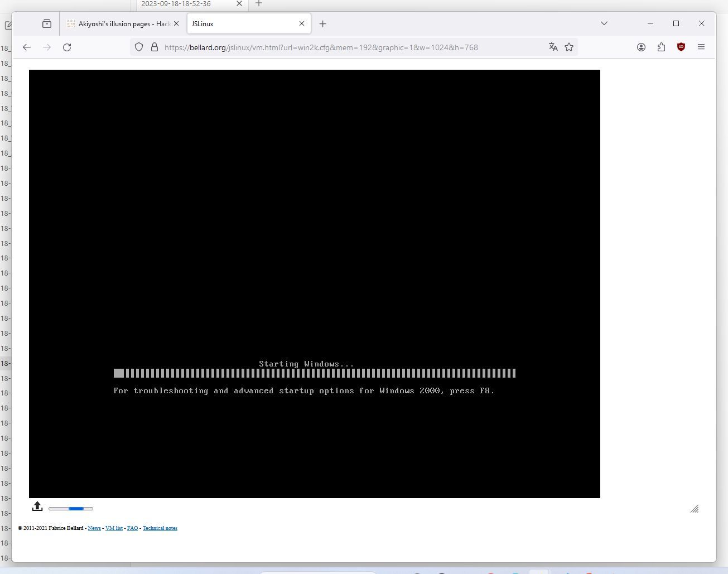Maximize the Firefox window
728x574 pixels.
coord(676,23)
